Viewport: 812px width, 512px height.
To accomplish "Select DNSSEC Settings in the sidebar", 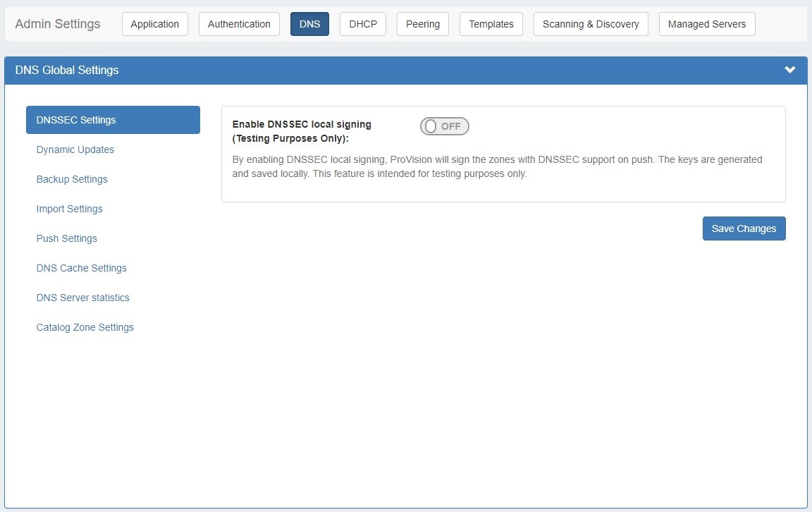I will 113,120.
